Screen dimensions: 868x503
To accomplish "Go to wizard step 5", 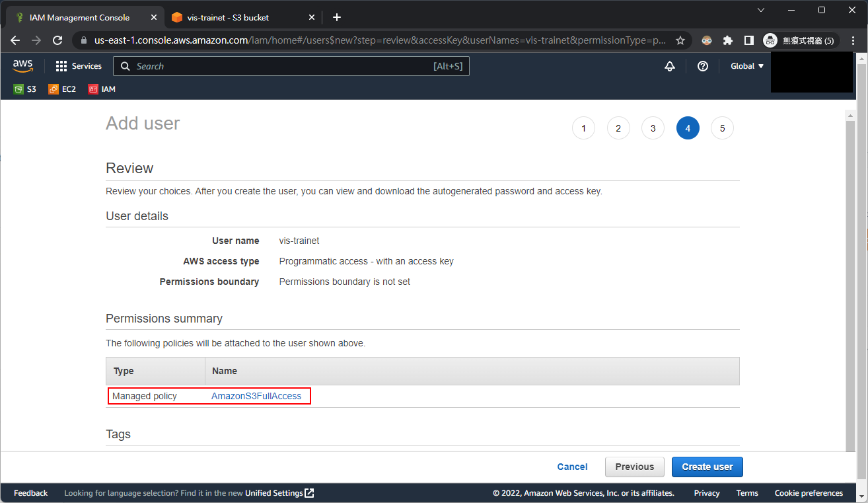I will [x=723, y=128].
